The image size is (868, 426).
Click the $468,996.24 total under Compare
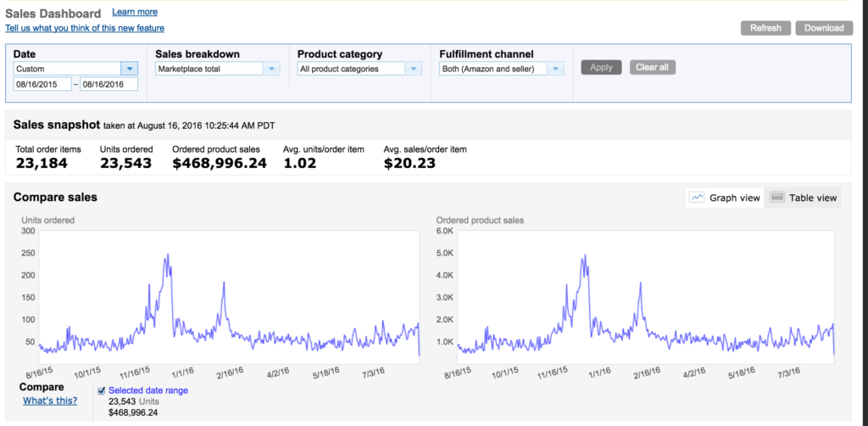coord(133,412)
